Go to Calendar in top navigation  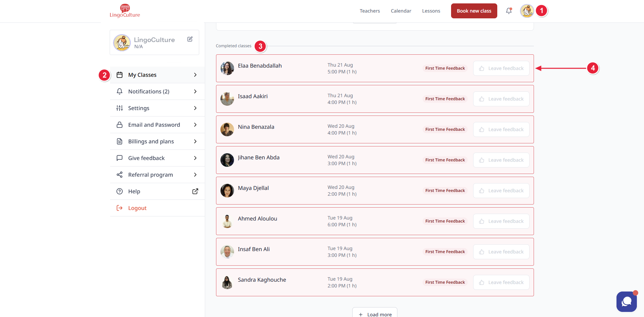pos(401,11)
